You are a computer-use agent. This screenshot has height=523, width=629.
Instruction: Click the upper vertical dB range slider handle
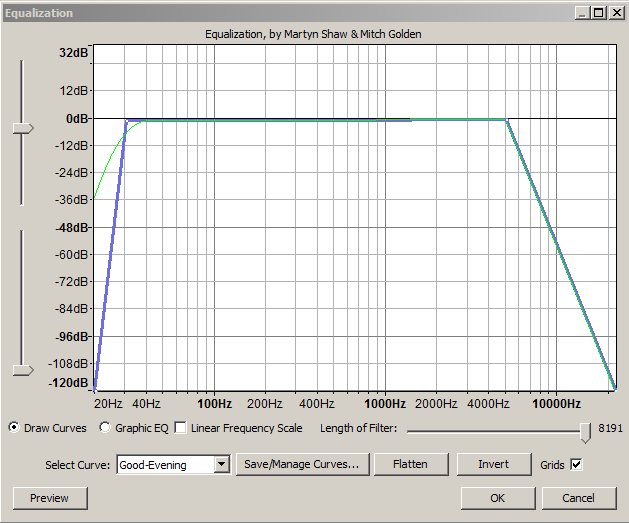22,128
